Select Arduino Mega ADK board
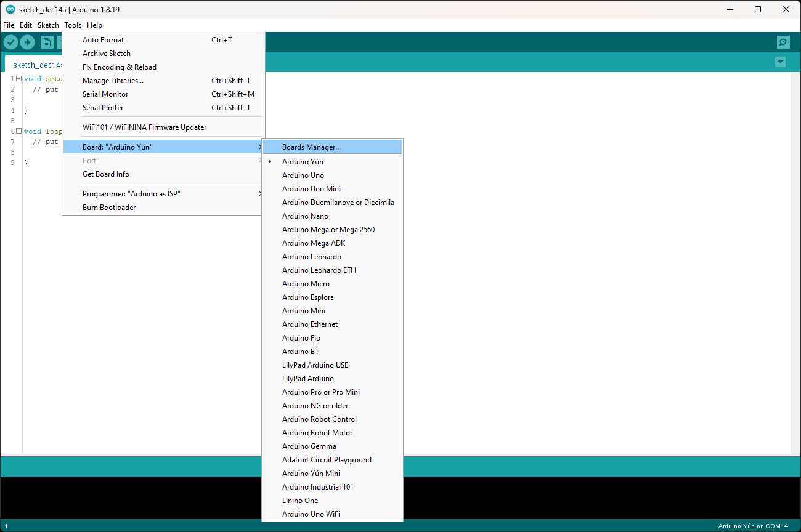This screenshot has width=801, height=532. pyautogui.click(x=332, y=243)
